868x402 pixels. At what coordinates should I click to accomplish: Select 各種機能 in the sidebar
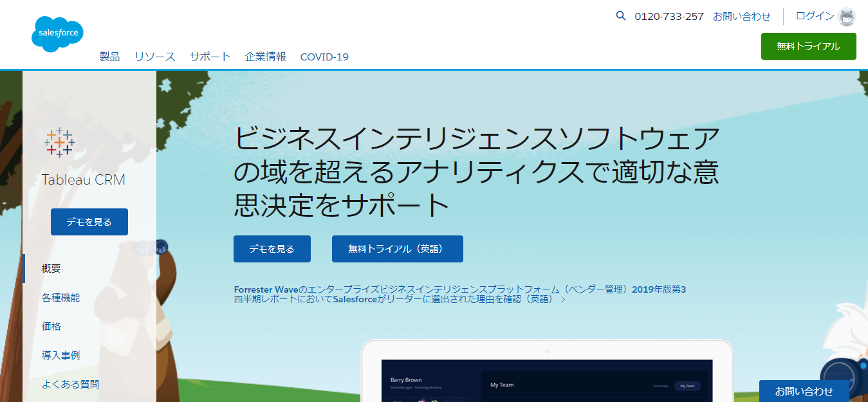tap(61, 298)
